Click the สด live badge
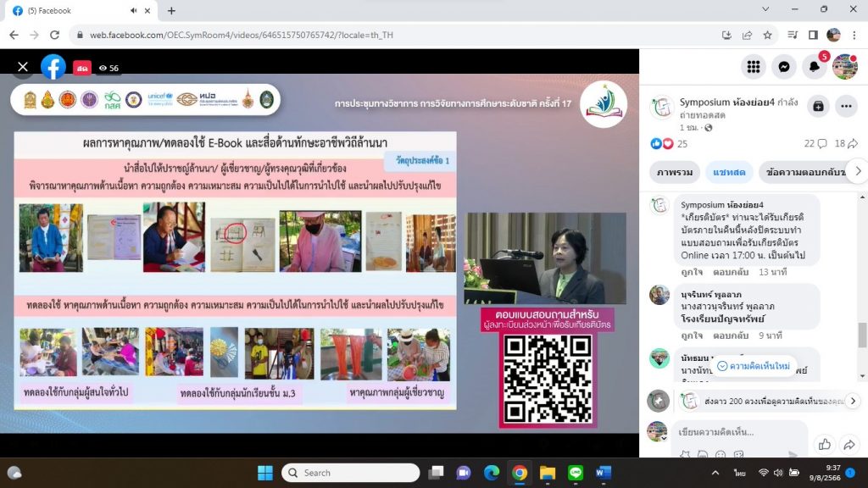 [82, 68]
